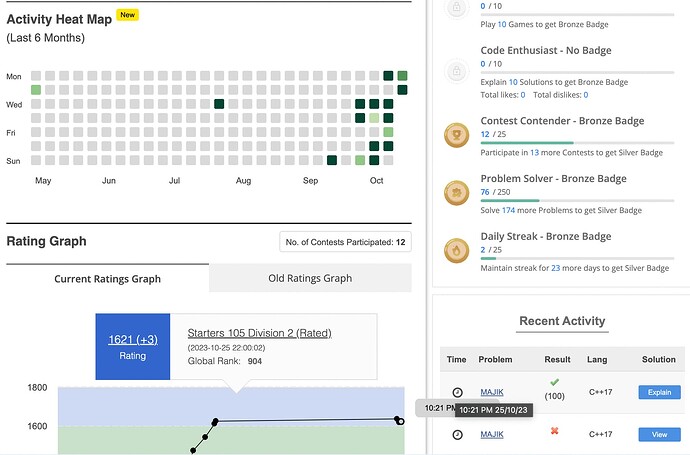Click the light green Tuesday cell in first heat map column
This screenshot has height=455, width=690.
(x=36, y=90)
